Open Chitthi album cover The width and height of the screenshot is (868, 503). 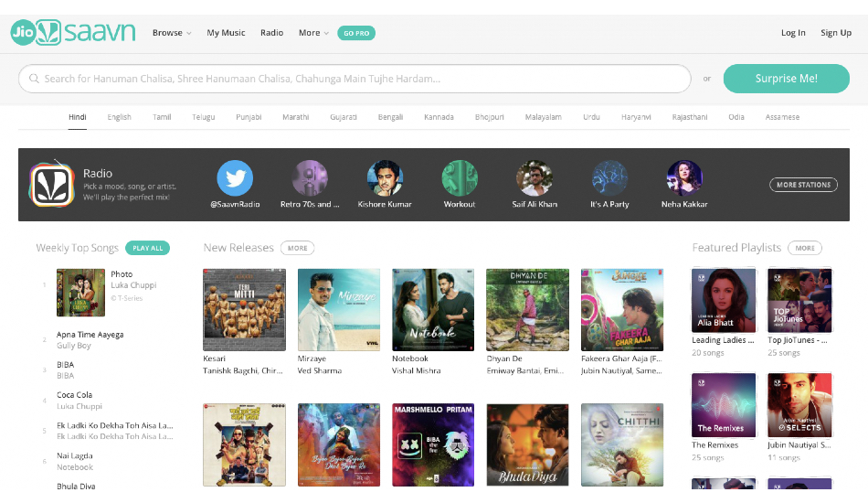622,444
